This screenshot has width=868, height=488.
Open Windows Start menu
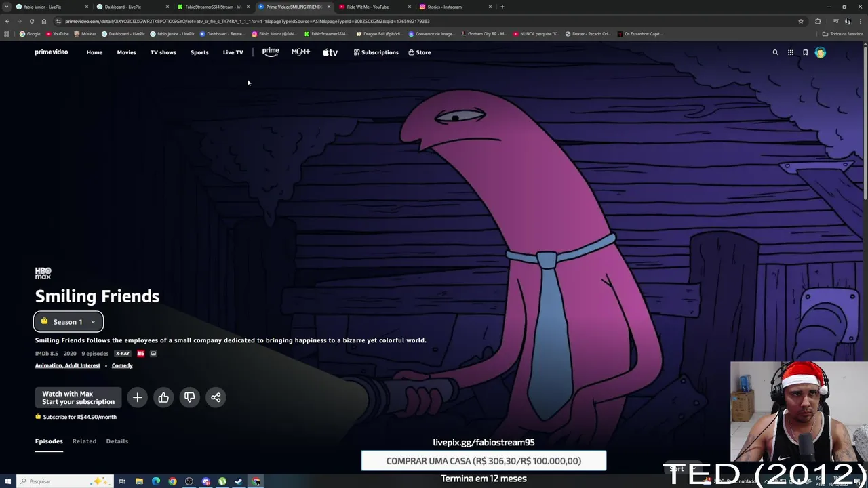pos(8,481)
